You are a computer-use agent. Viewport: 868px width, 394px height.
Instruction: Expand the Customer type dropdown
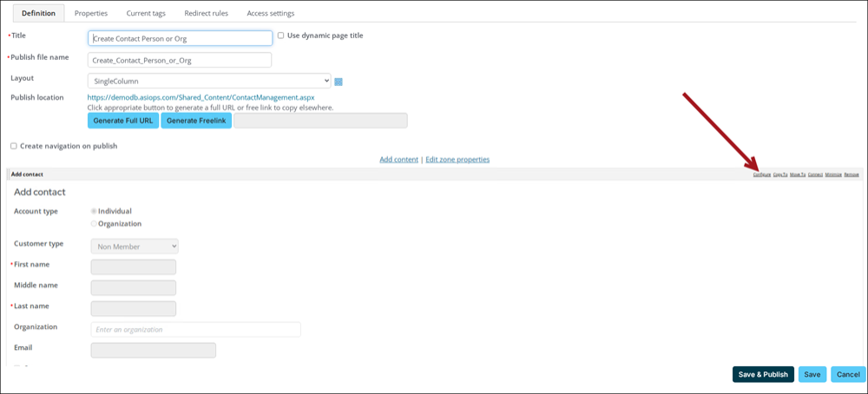135,246
